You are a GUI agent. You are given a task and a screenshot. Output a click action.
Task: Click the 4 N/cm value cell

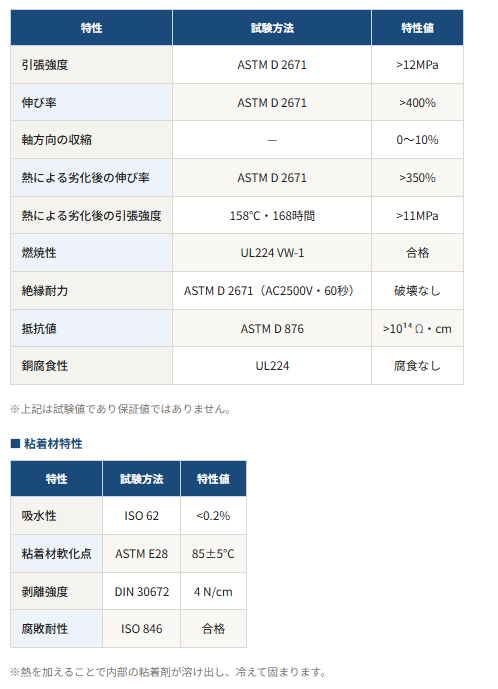pos(213,591)
